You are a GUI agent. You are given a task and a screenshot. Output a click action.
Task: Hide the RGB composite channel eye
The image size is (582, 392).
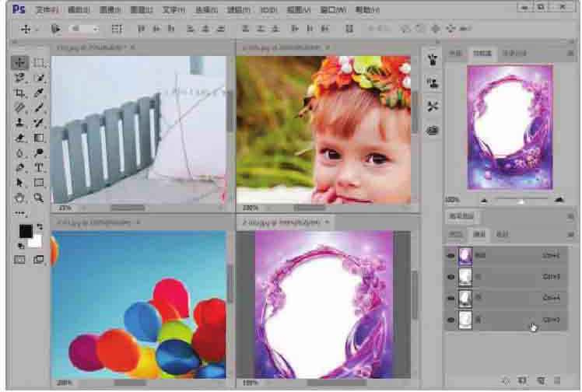point(451,255)
